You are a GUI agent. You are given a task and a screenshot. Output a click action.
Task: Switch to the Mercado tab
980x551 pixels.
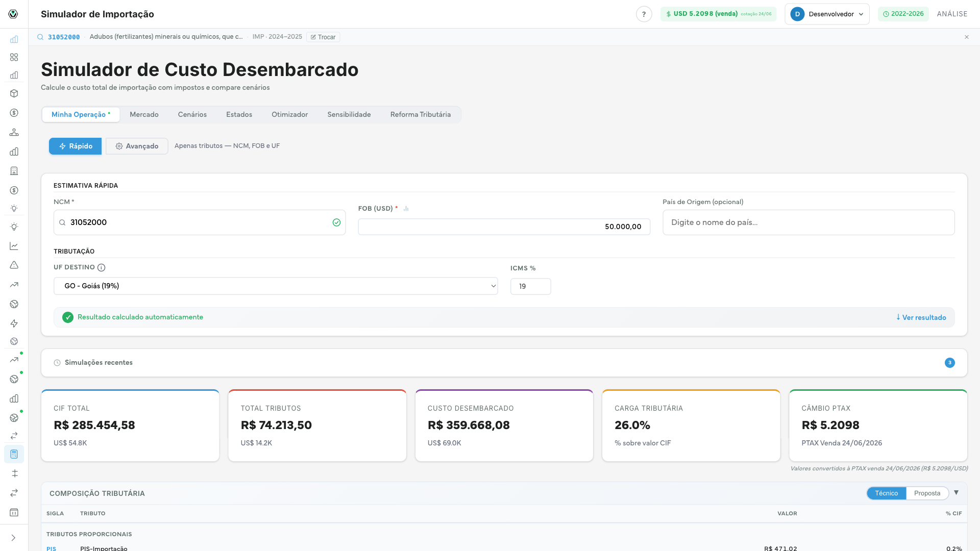click(144, 115)
